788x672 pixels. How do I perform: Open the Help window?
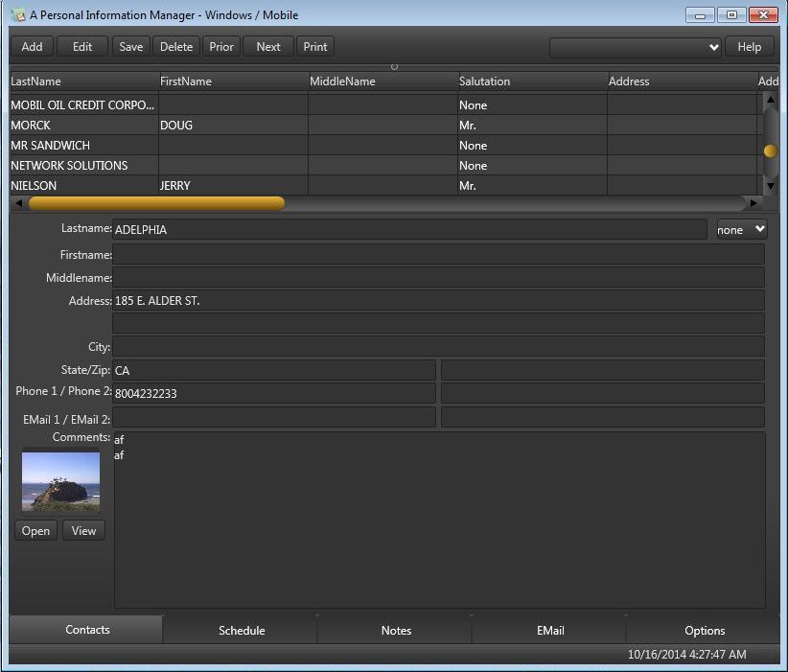[749, 47]
